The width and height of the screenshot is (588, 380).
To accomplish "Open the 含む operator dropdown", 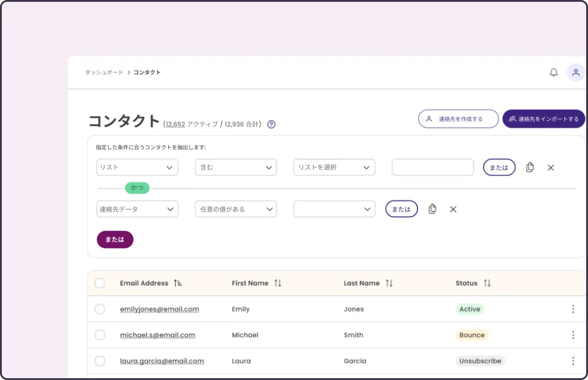I will 236,167.
